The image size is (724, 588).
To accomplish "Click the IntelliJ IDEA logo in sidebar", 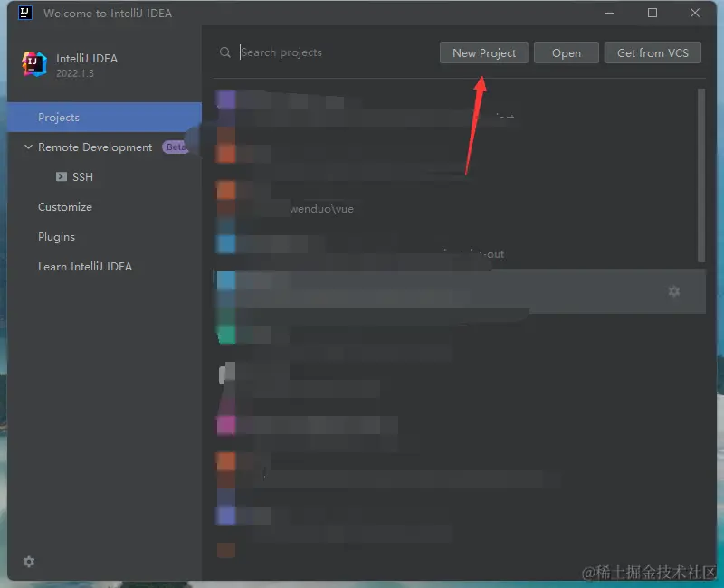I will pos(34,64).
